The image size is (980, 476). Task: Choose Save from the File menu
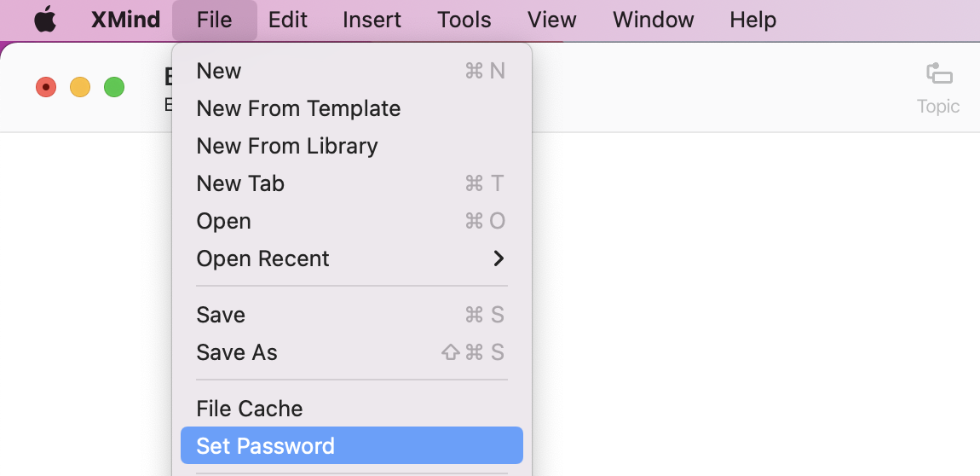(x=352, y=315)
